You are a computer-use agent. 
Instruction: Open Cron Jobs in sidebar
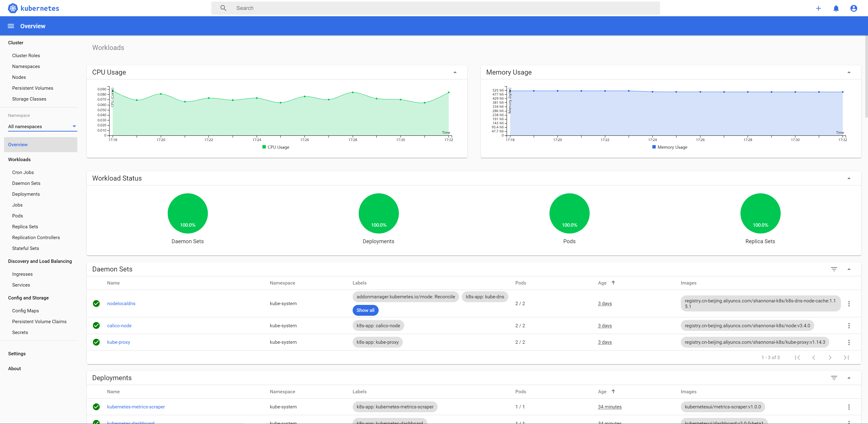23,172
